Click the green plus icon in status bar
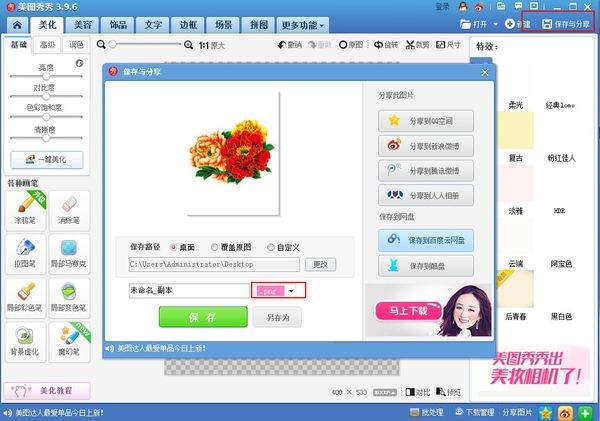600x421 pixels. 585,413
